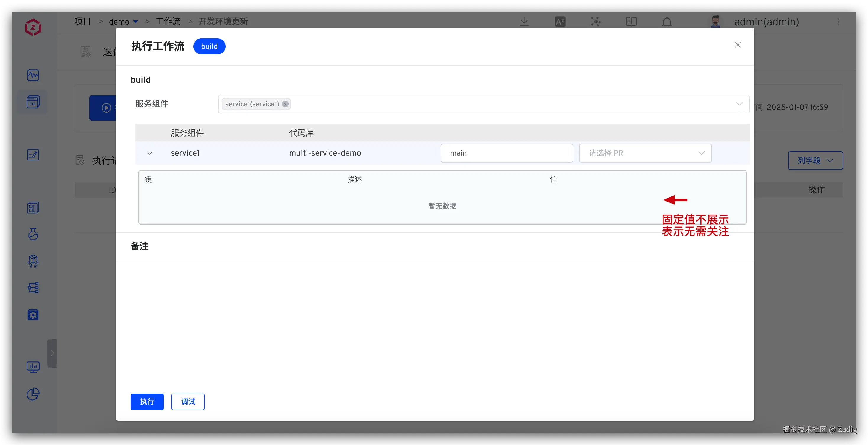Remove the service1(service1) tag

pyautogui.click(x=285, y=104)
